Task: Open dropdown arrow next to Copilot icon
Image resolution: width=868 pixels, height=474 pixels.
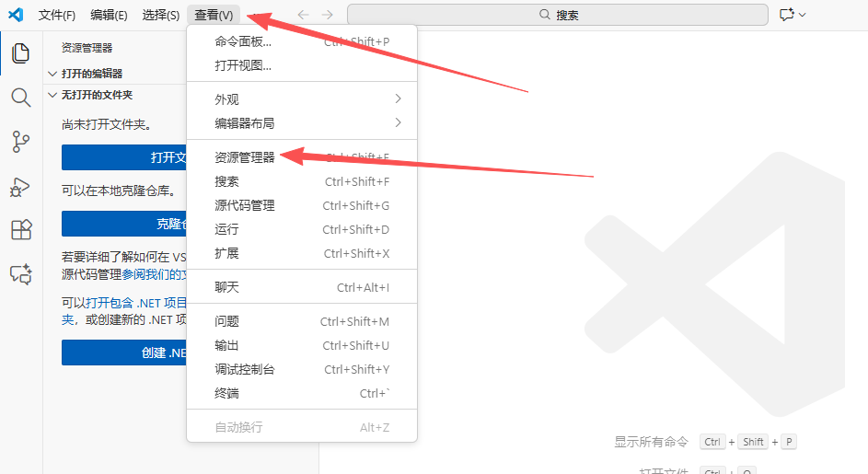Action: pos(802,15)
